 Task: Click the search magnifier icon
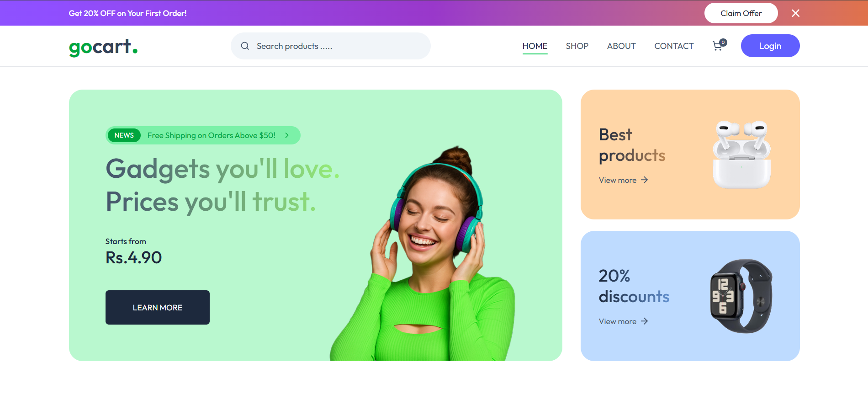click(x=245, y=46)
